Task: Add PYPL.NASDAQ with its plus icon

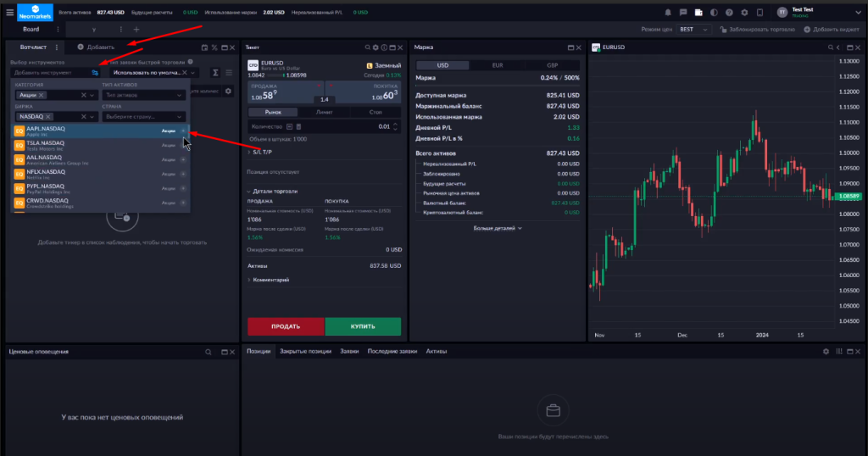Action: [x=183, y=188]
